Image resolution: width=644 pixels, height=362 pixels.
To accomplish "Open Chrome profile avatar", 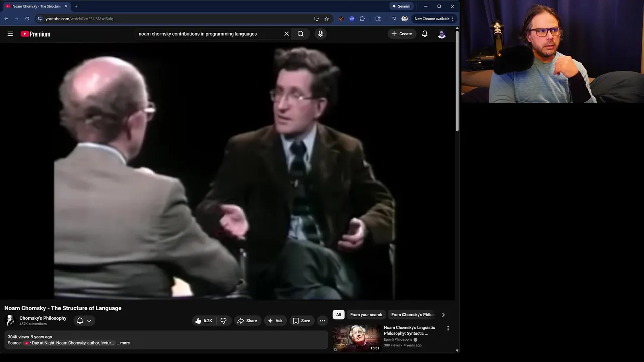I will [405, 19].
